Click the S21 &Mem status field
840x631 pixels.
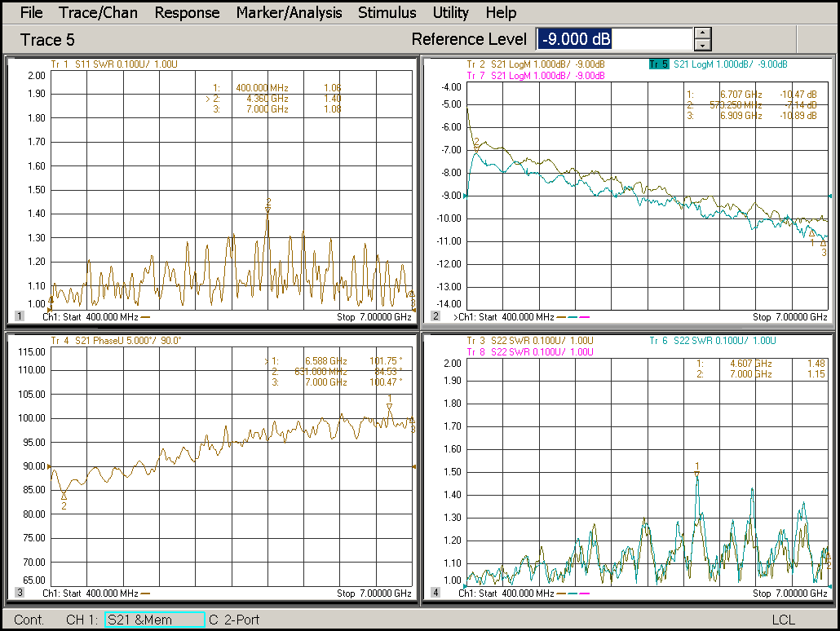point(154,620)
